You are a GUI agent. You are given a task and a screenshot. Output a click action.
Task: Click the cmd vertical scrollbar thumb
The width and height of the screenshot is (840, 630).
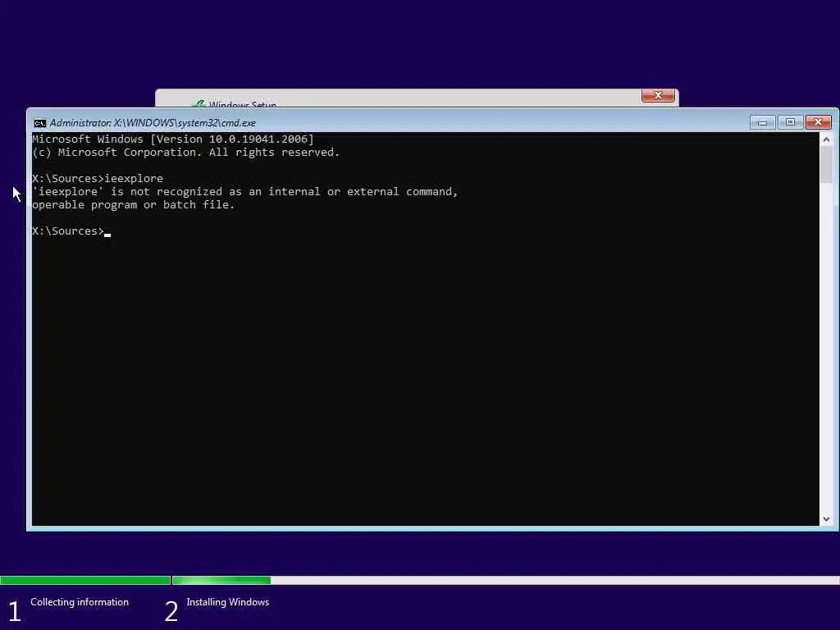click(x=826, y=164)
